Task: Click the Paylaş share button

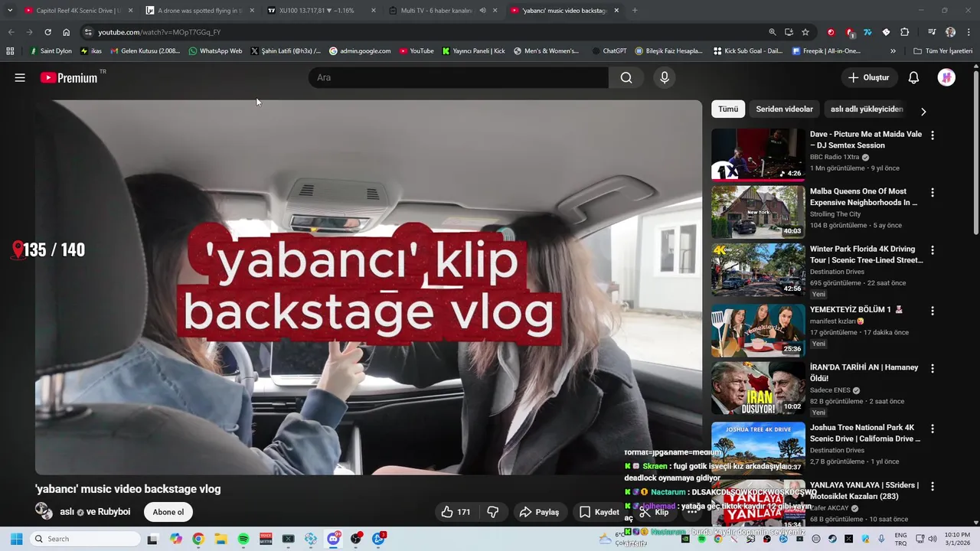Action: 539,512
